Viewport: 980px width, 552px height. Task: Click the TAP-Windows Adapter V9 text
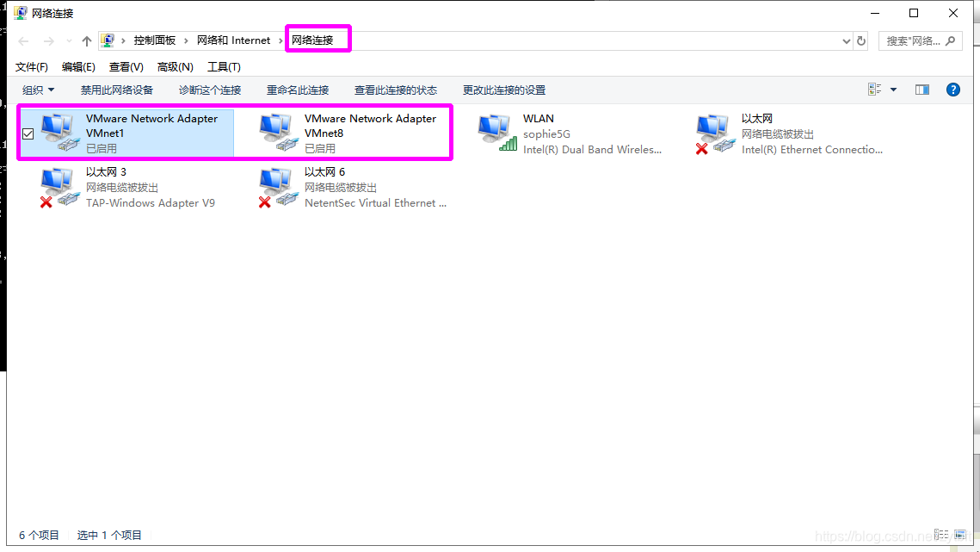(x=150, y=202)
